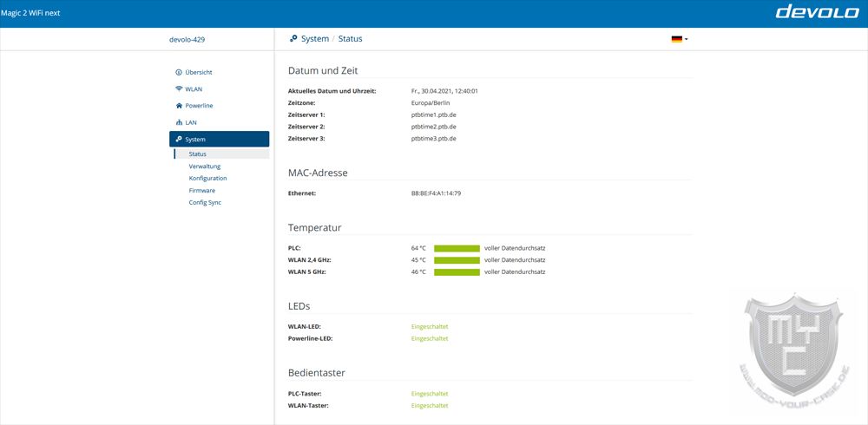Image resolution: width=868 pixels, height=425 pixels.
Task: Click the MAC-Adresse heading
Action: (x=318, y=173)
